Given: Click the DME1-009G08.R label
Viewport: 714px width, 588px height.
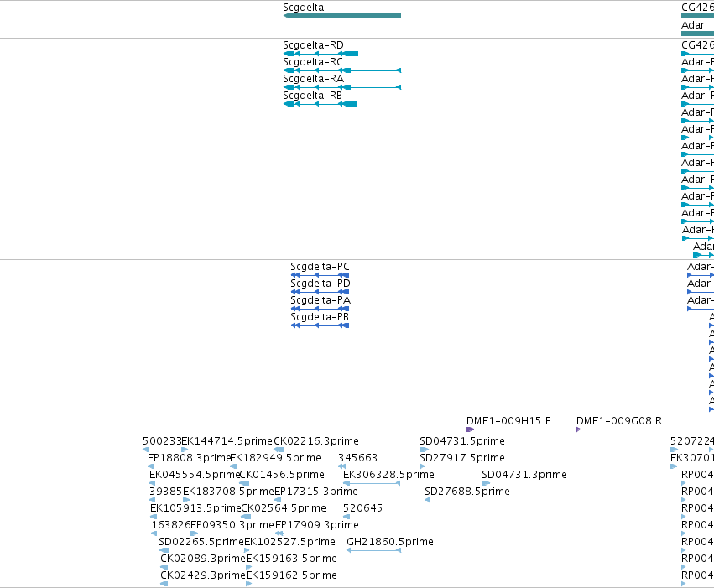Looking at the screenshot, I should pos(619,421).
